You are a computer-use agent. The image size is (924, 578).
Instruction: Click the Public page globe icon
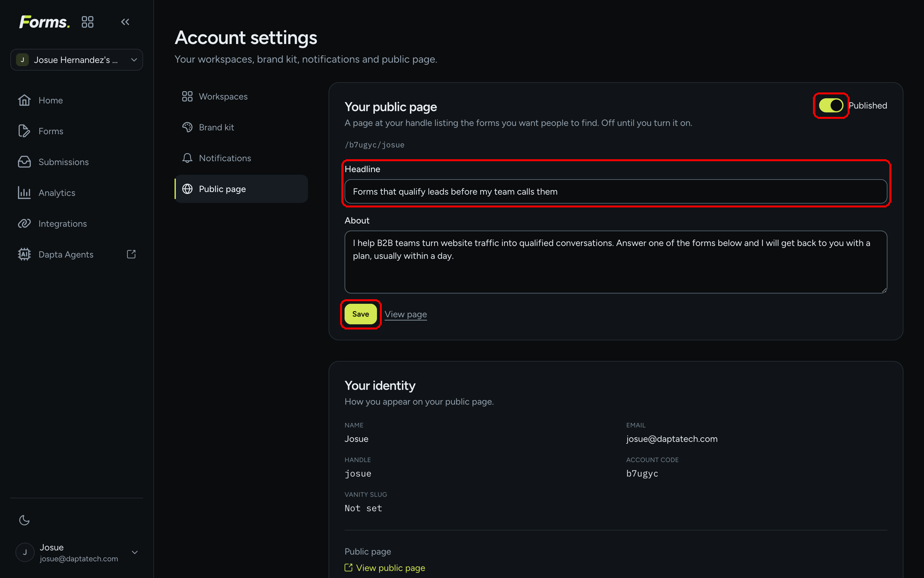(x=187, y=189)
